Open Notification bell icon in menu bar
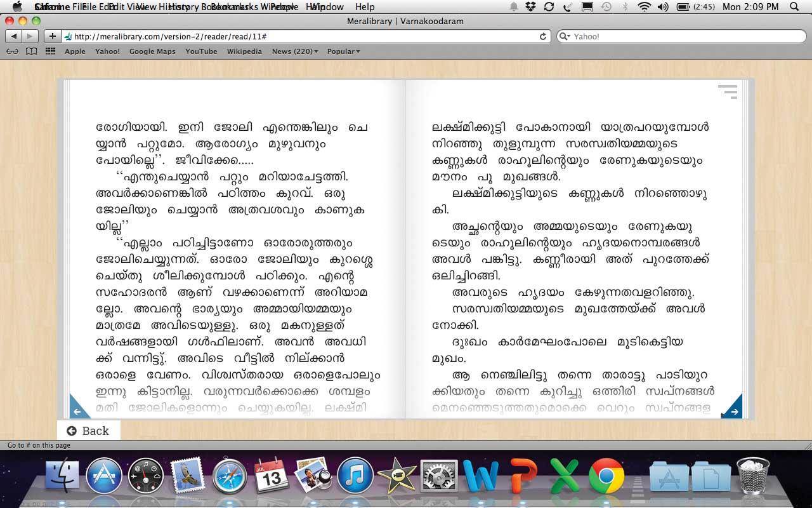This screenshot has width=812, height=508. click(514, 6)
